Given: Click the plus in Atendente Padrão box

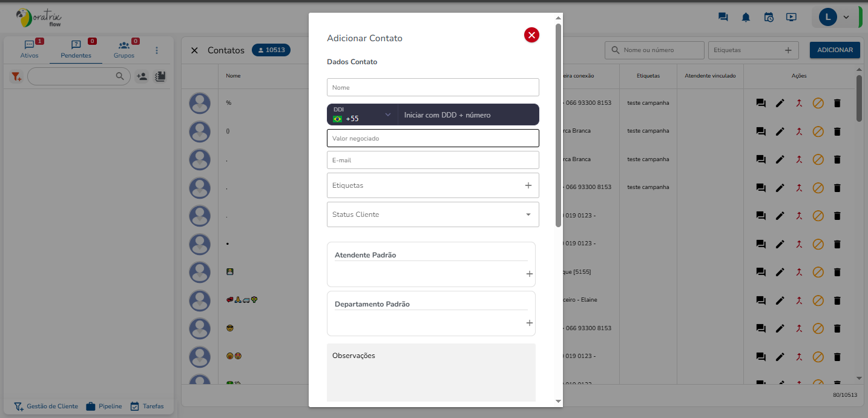Looking at the screenshot, I should (x=529, y=274).
